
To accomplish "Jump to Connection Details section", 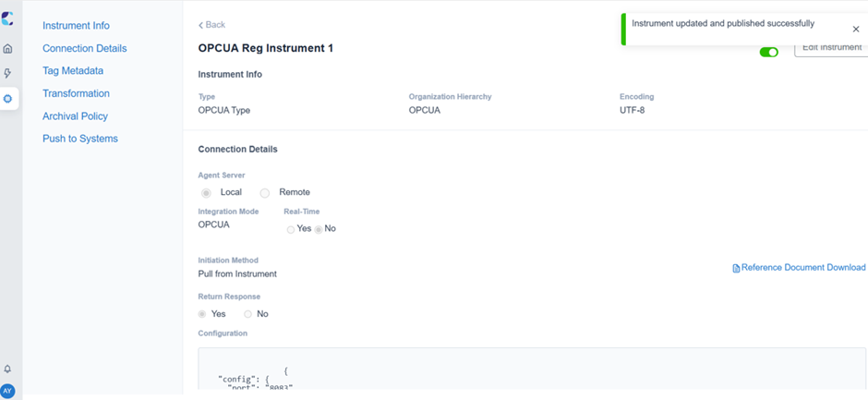I will (85, 48).
